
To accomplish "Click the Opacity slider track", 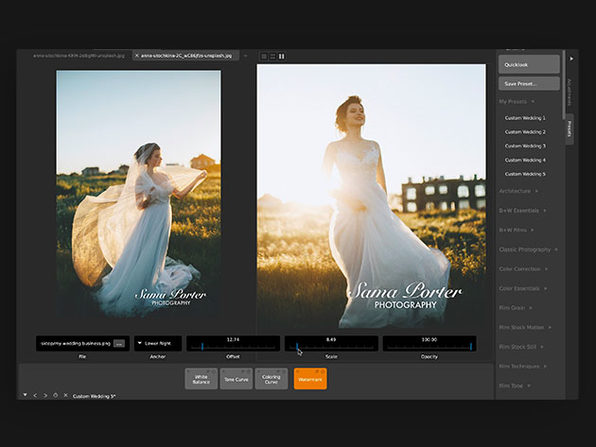I will click(x=429, y=347).
